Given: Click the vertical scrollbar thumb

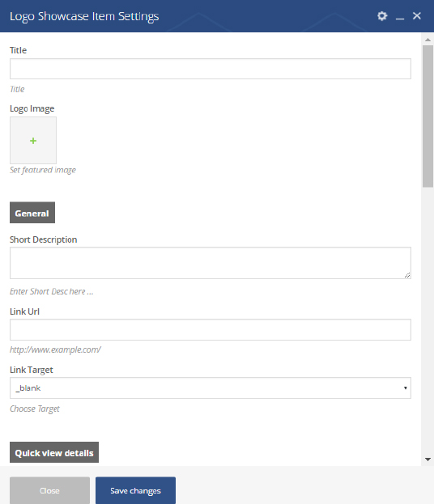Looking at the screenshot, I should tap(428, 116).
